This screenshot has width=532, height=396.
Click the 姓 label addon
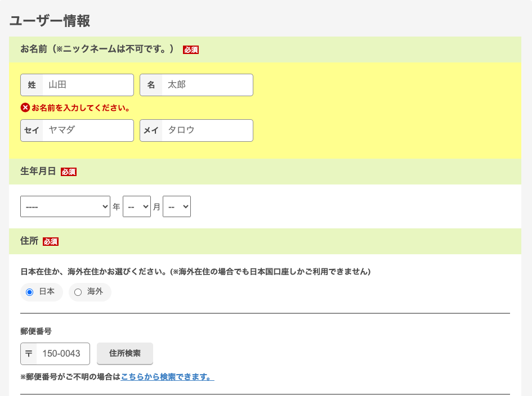[32, 85]
